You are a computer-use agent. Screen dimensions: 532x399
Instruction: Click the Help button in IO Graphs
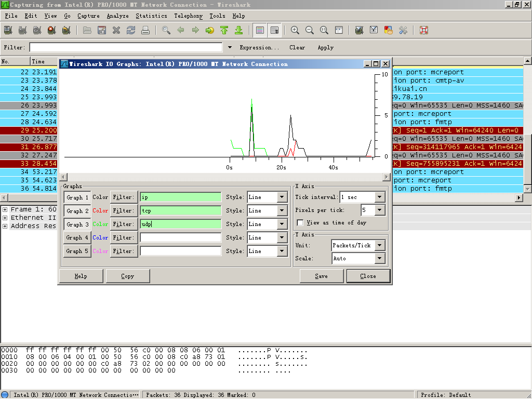[x=81, y=276]
